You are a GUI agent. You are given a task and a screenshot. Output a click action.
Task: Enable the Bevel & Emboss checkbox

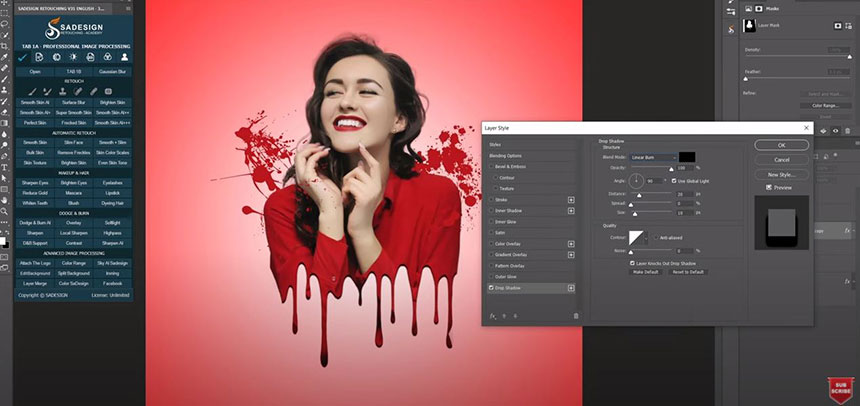tap(491, 166)
